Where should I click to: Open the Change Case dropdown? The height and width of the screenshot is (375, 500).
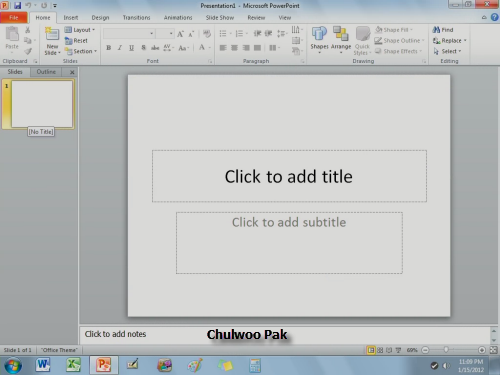pyautogui.click(x=184, y=48)
